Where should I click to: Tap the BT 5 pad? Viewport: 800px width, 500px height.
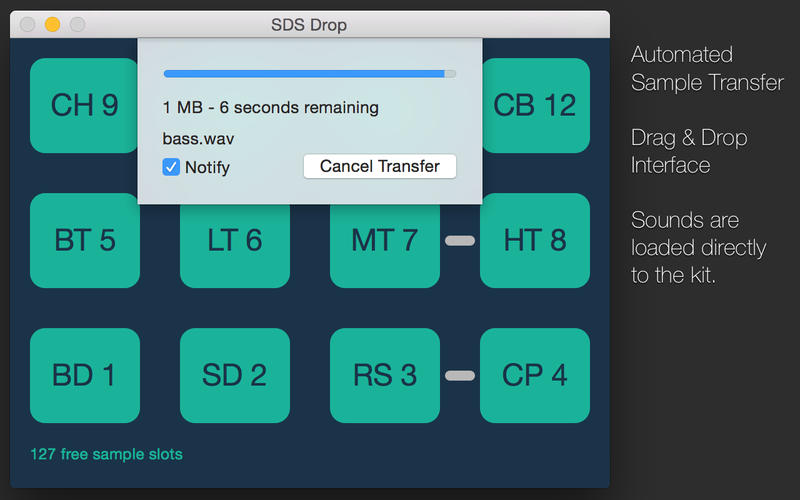[84, 240]
